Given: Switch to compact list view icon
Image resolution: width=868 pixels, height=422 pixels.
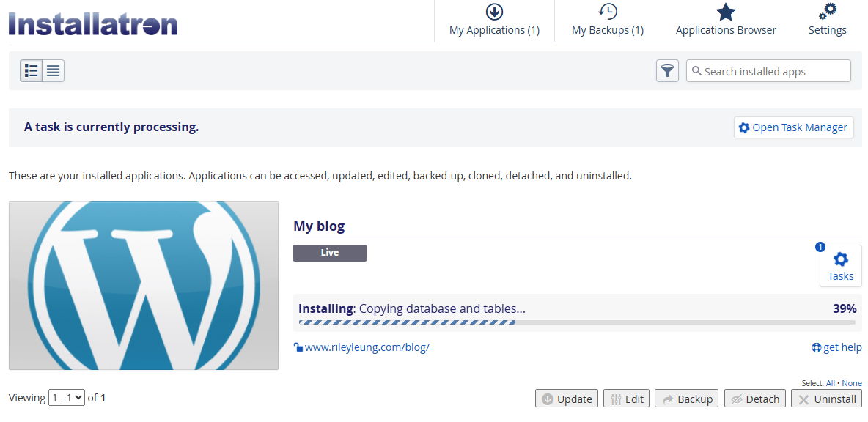Looking at the screenshot, I should pyautogui.click(x=53, y=71).
